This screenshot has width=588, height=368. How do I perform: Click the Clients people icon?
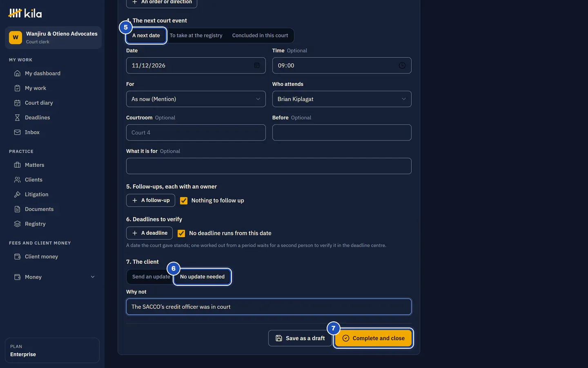[x=17, y=180]
